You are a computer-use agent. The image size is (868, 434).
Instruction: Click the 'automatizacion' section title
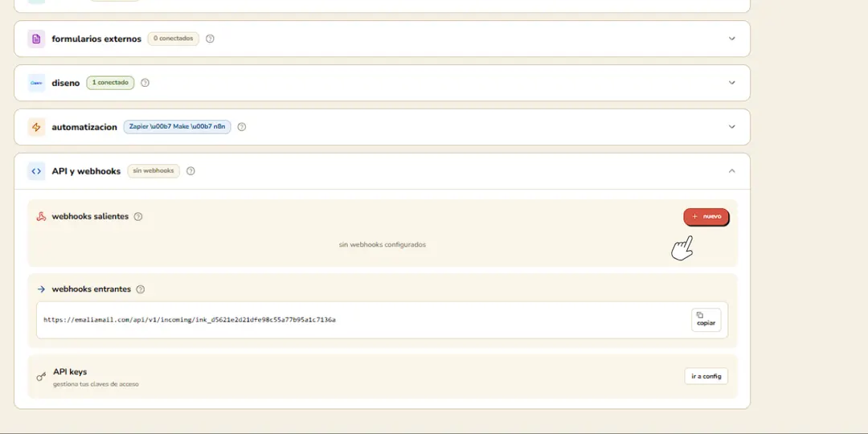click(84, 127)
